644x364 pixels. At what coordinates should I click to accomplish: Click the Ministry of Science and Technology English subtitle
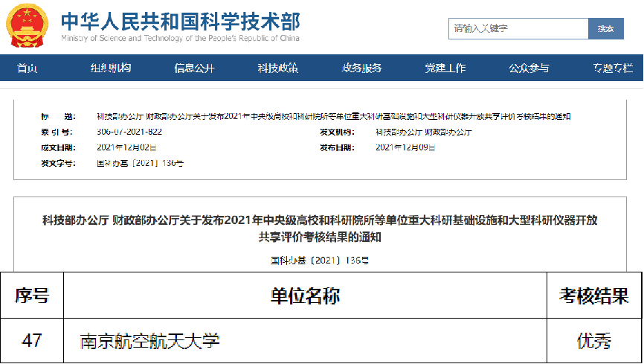(180, 38)
